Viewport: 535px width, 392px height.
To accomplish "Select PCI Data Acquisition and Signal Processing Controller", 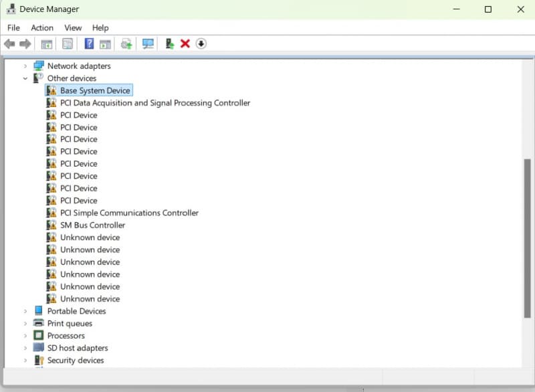I will pos(155,103).
